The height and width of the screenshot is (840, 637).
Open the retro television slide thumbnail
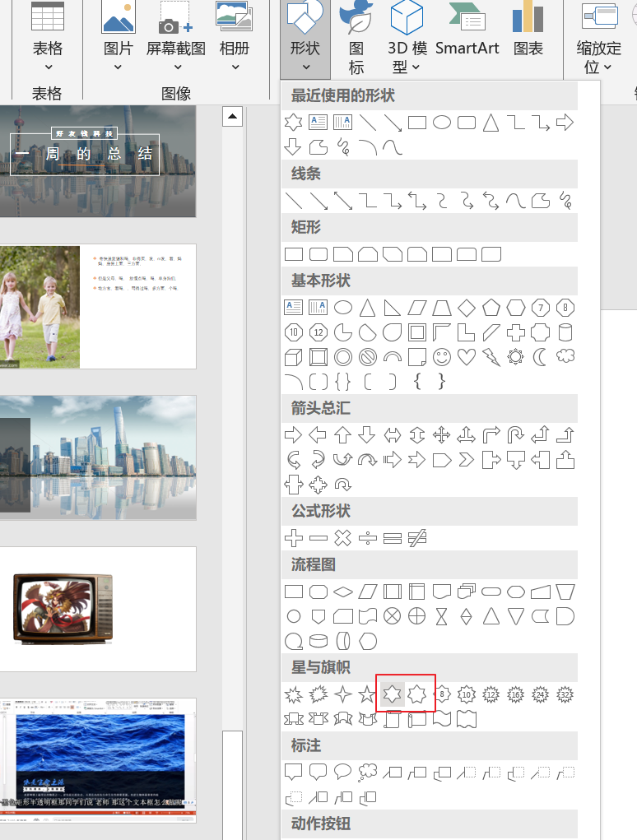click(x=97, y=609)
